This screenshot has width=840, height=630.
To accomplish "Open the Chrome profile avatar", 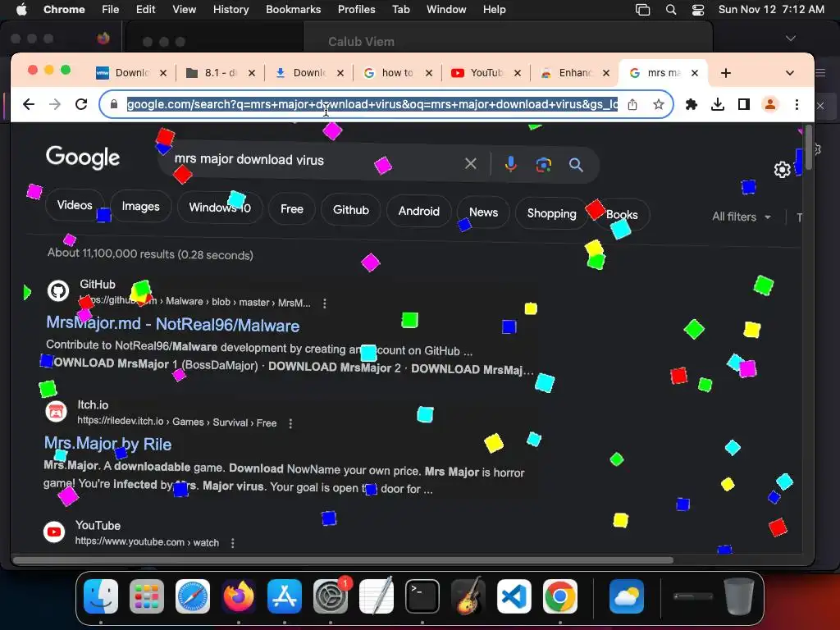I will (769, 104).
